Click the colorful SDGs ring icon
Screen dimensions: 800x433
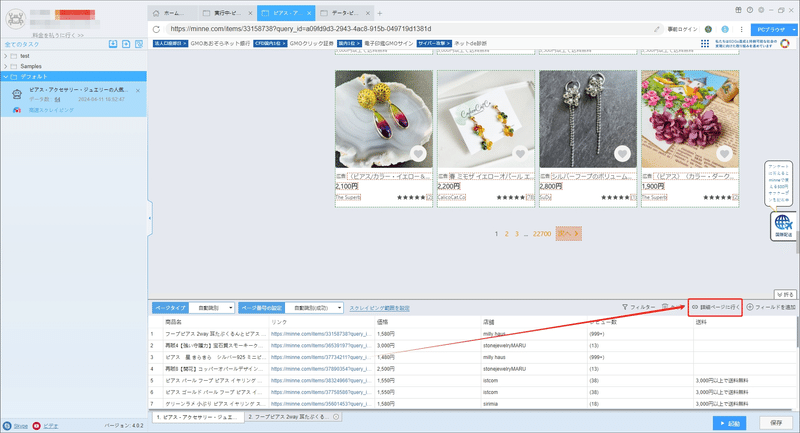[x=785, y=43]
